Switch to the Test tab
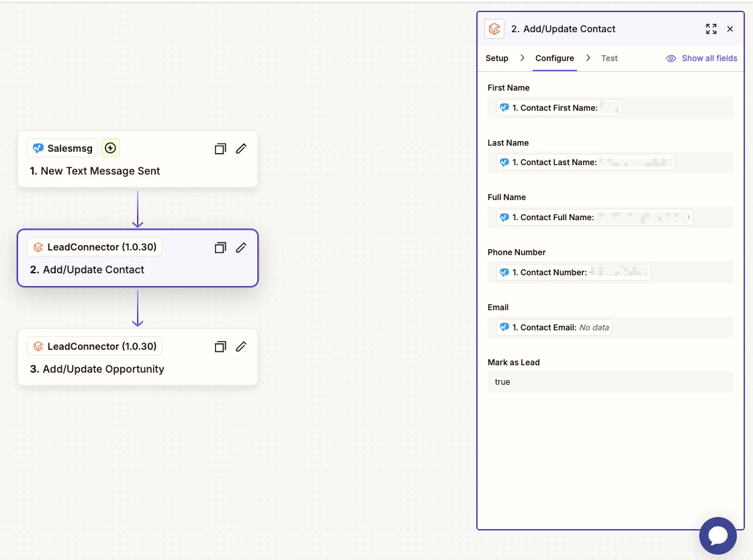Viewport: 753px width, 560px height. [x=609, y=58]
